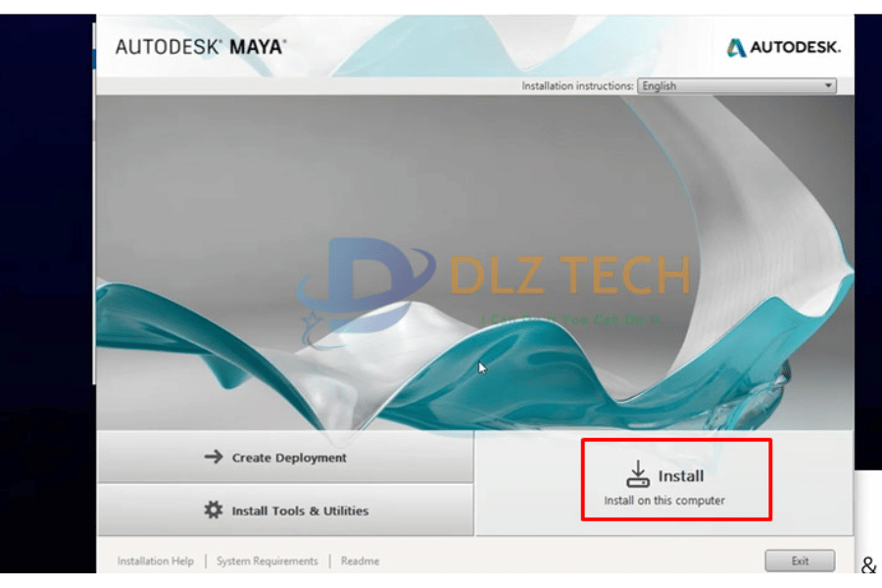Open the Installation Help link
The width and height of the screenshot is (882, 588).
pos(155,561)
